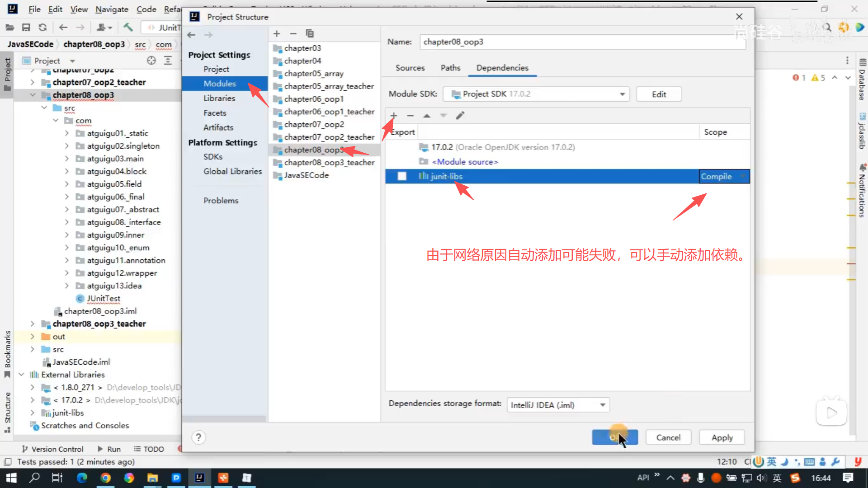Viewport: 868px width, 488px height.
Task: Click the Apply button
Action: (722, 437)
